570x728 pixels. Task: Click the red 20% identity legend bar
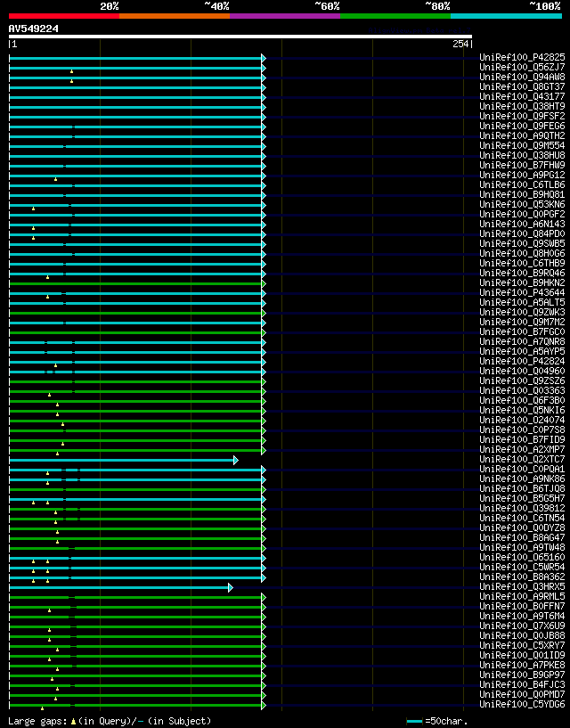coord(64,16)
